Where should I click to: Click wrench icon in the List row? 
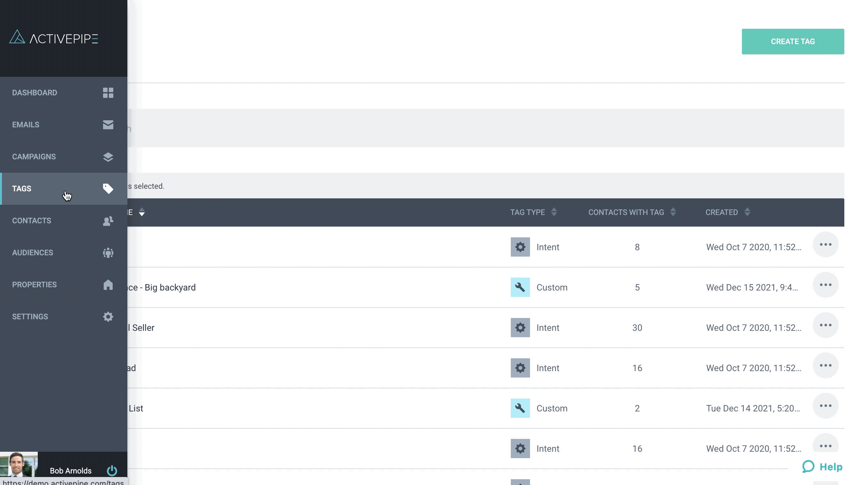pyautogui.click(x=520, y=408)
